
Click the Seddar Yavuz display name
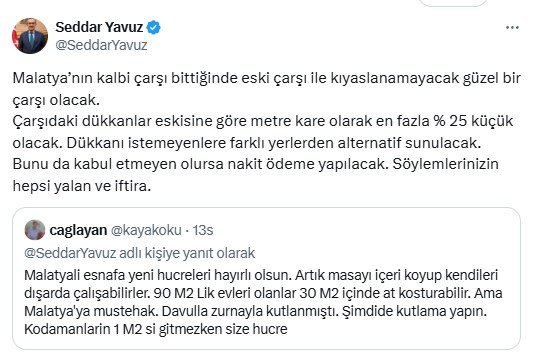99,27
